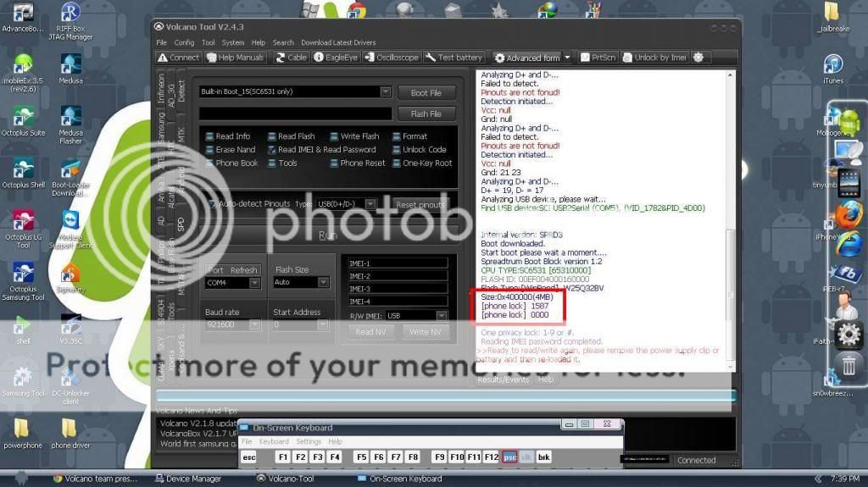Open the Config menu
Image resolution: width=868 pixels, height=487 pixels.
pyautogui.click(x=184, y=42)
